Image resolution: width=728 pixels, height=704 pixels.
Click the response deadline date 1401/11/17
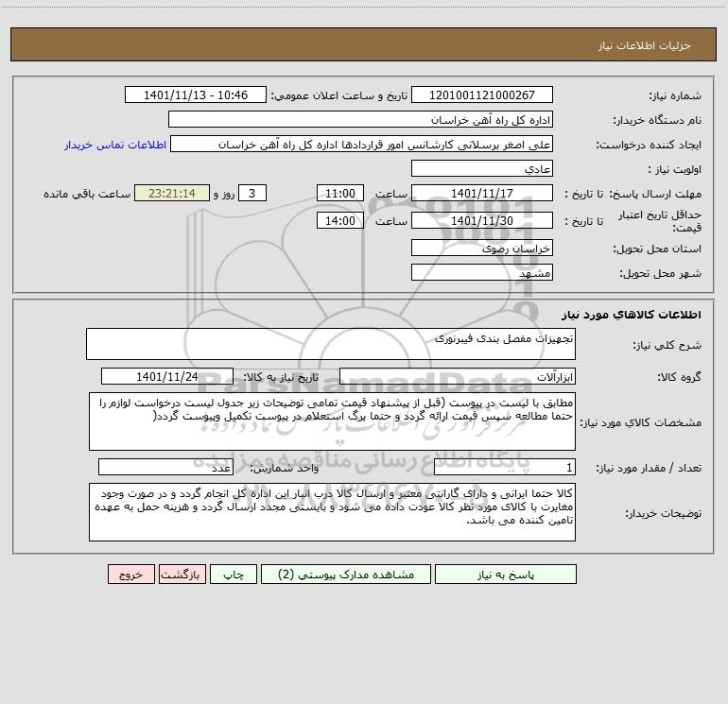click(482, 193)
